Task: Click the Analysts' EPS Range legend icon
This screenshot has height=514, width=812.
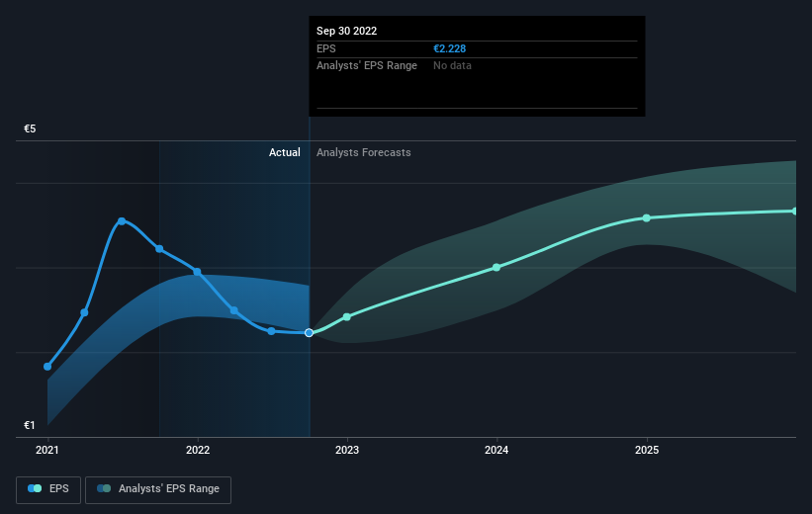Action: pos(104,488)
